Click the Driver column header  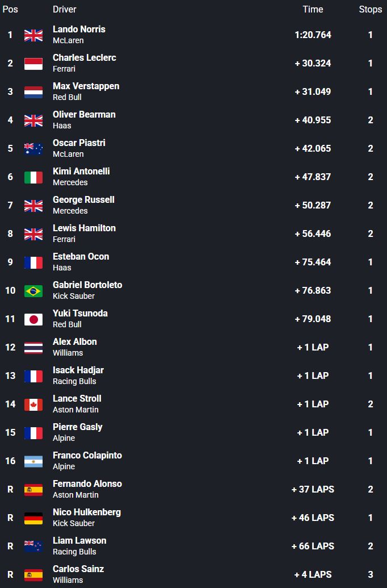[65, 9]
